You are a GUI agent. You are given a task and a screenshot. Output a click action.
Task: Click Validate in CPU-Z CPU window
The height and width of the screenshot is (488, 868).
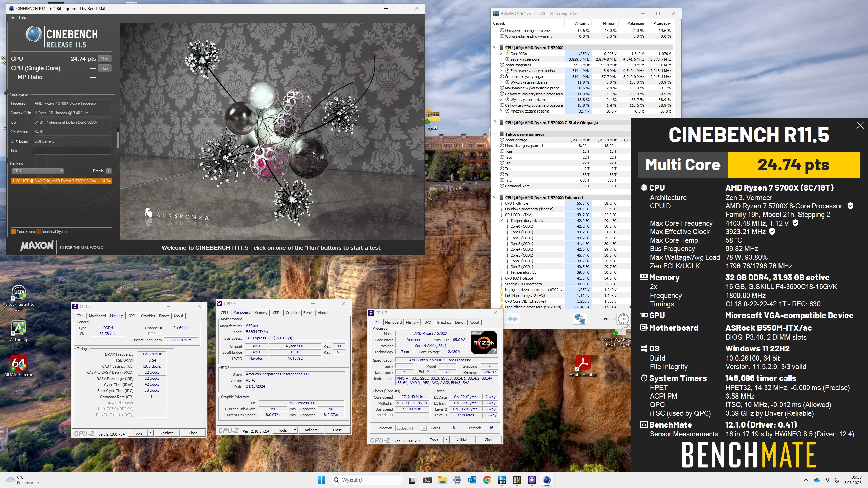463,440
